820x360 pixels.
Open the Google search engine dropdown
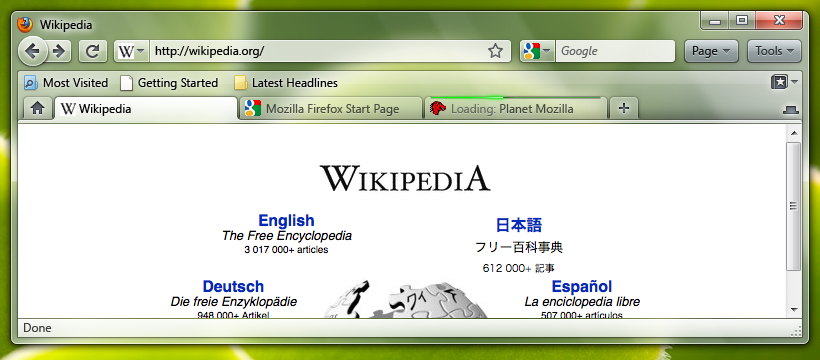click(537, 51)
